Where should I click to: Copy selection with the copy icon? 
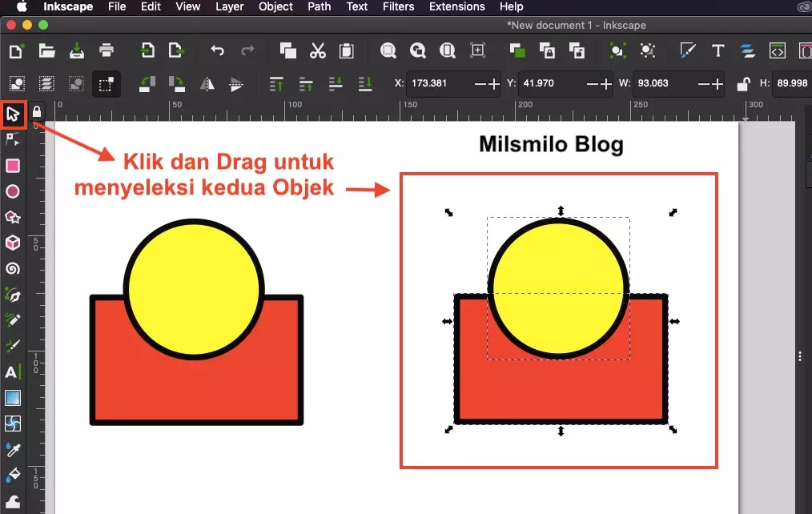point(288,50)
